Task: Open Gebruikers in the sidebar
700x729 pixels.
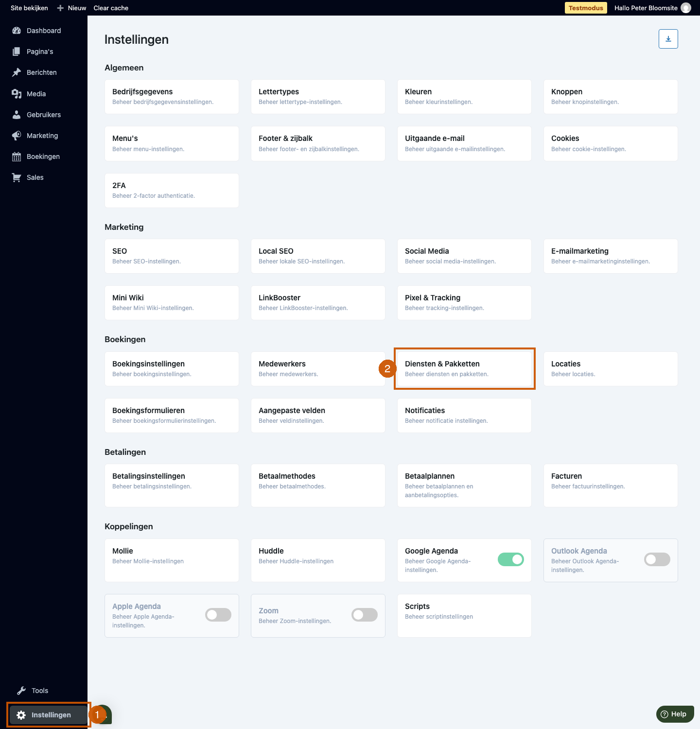Action: point(44,115)
